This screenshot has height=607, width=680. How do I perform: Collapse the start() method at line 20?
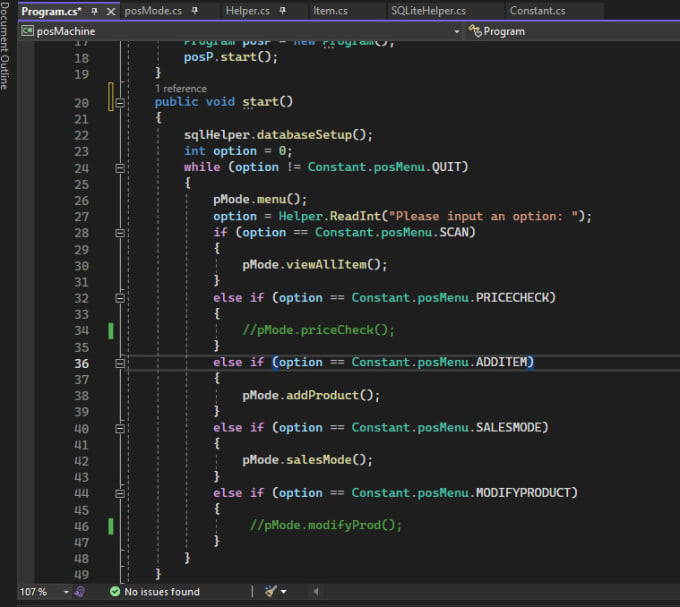click(120, 103)
